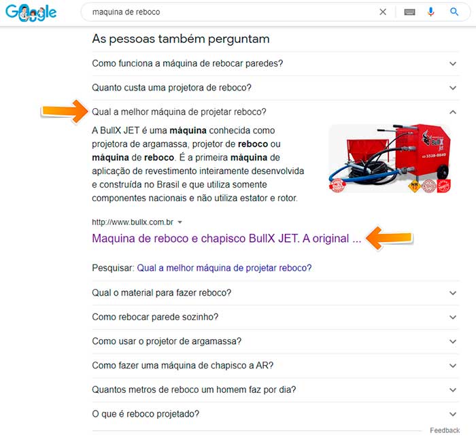Expand "Quantos metros de reboco um homem faz por dia?"
The height and width of the screenshot is (448, 476).
pyautogui.click(x=275, y=390)
